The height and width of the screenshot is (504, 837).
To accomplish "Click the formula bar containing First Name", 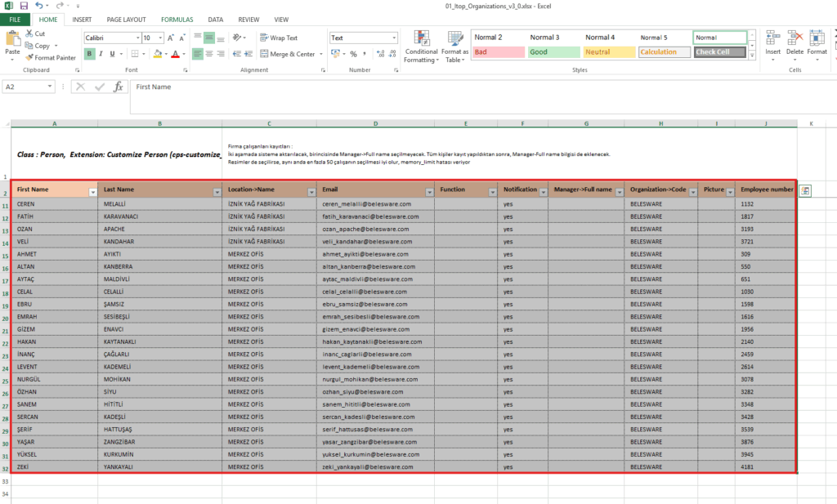I will tap(483, 96).
